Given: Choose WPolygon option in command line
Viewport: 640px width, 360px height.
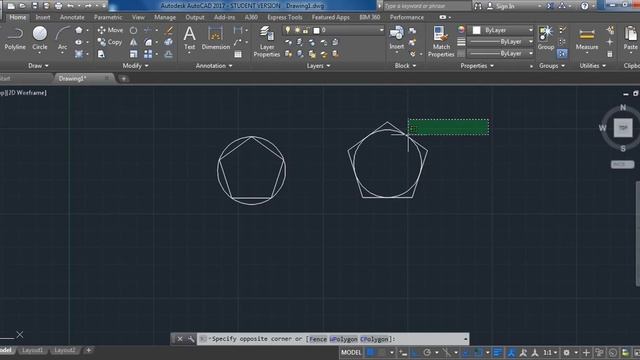Looking at the screenshot, I should [x=343, y=339].
